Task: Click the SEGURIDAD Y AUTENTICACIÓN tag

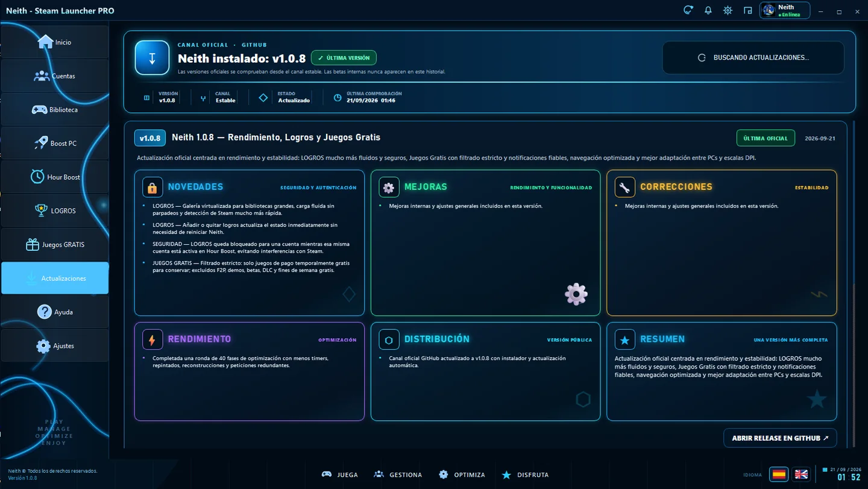Action: pyautogui.click(x=318, y=188)
